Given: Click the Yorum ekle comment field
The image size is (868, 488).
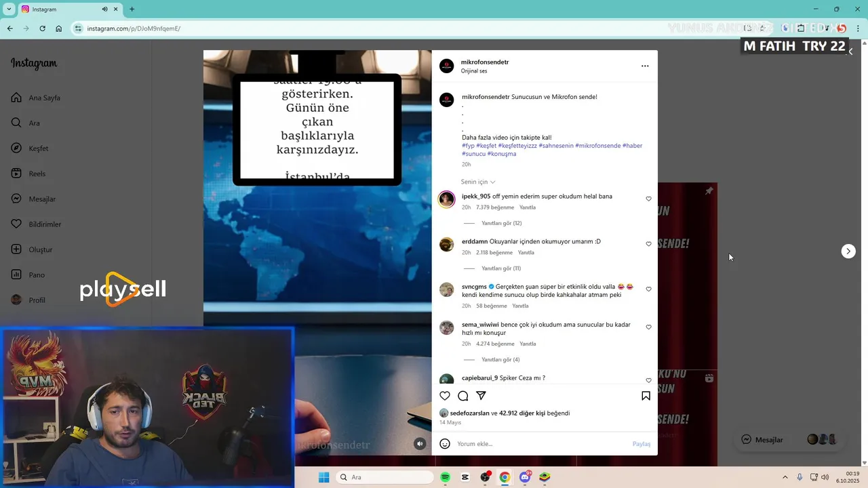Looking at the screenshot, I should pos(541,444).
